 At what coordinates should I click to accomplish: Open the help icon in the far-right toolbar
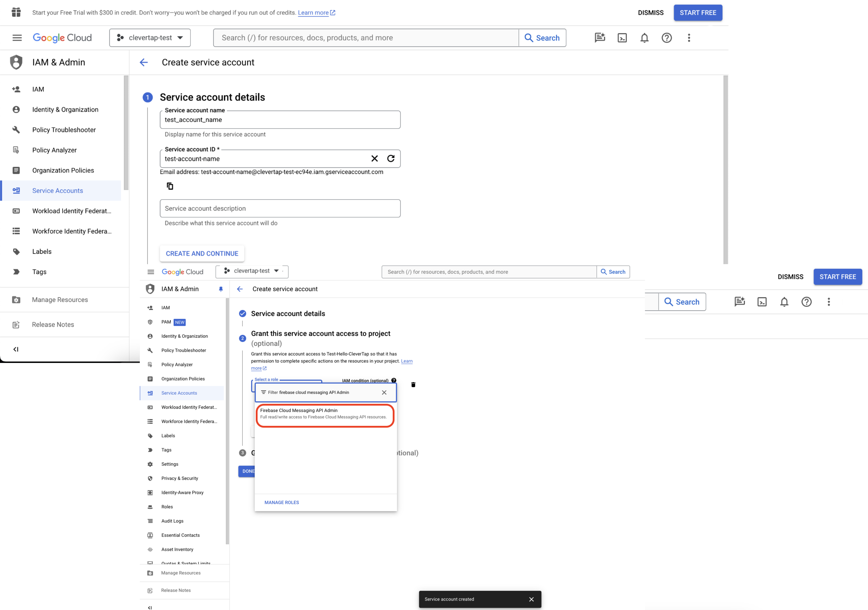[x=807, y=302]
